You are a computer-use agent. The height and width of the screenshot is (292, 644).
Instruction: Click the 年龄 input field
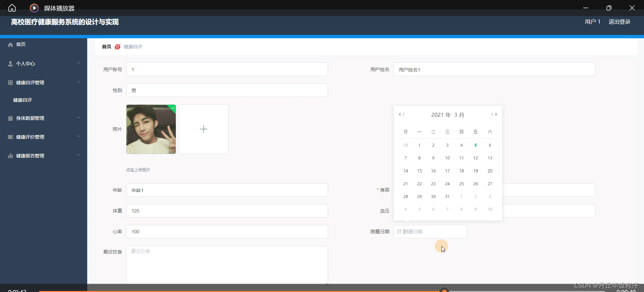click(227, 190)
